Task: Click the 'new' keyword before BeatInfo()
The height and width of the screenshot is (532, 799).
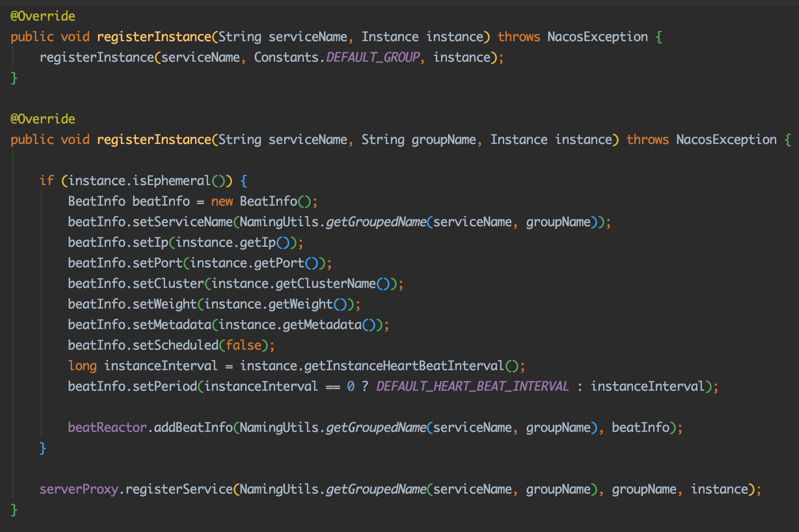Action: click(222, 201)
